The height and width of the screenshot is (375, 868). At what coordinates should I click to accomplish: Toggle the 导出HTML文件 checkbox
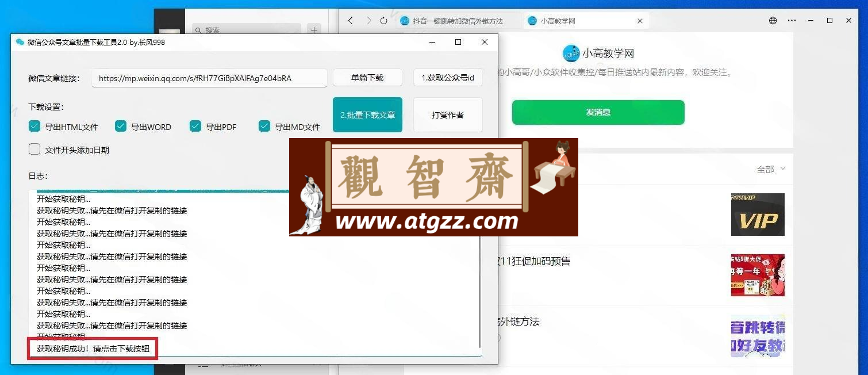pyautogui.click(x=34, y=127)
